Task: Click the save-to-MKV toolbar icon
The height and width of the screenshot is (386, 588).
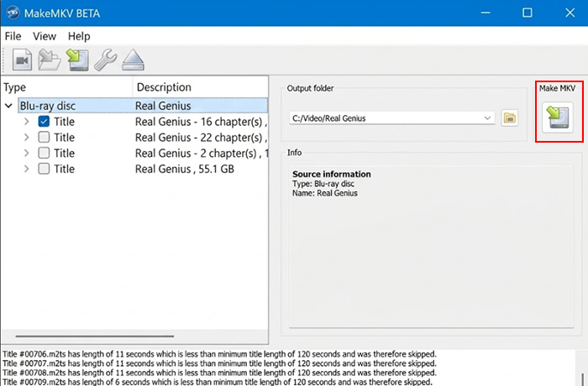Action: point(77,60)
